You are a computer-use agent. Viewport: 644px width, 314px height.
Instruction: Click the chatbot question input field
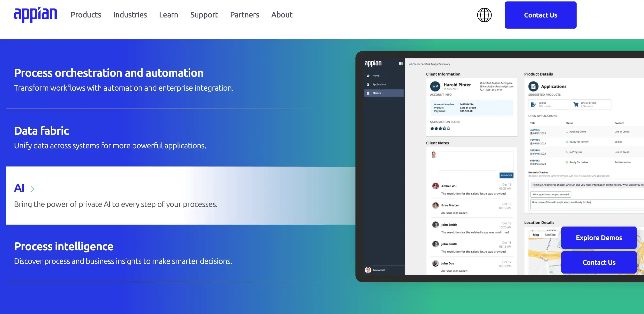[587, 204]
